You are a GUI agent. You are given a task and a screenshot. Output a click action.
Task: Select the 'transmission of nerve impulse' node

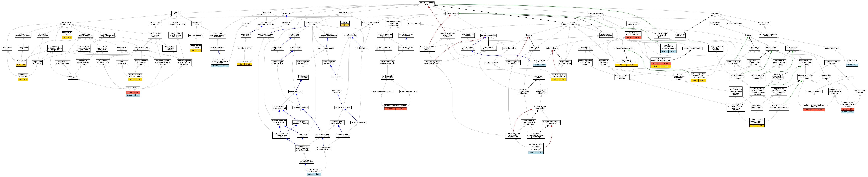point(468,48)
